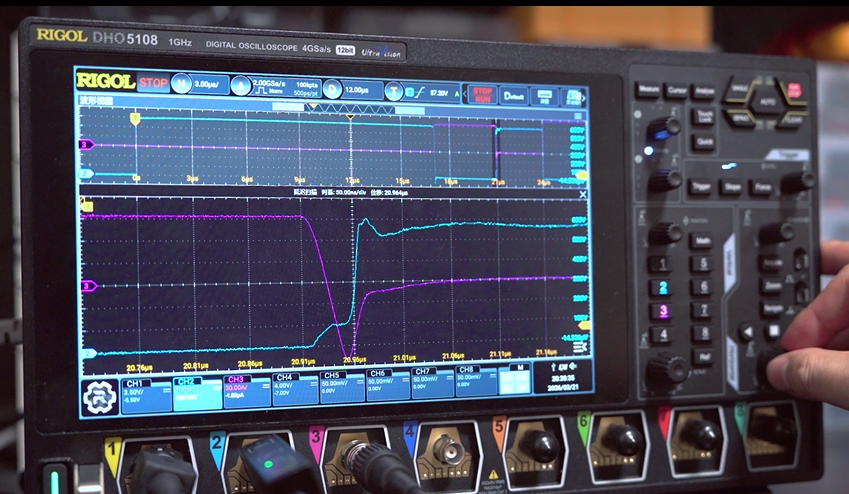Viewport: 849px width, 494px height.
Task: Push the red Run/Stop front panel button
Action: (794, 89)
